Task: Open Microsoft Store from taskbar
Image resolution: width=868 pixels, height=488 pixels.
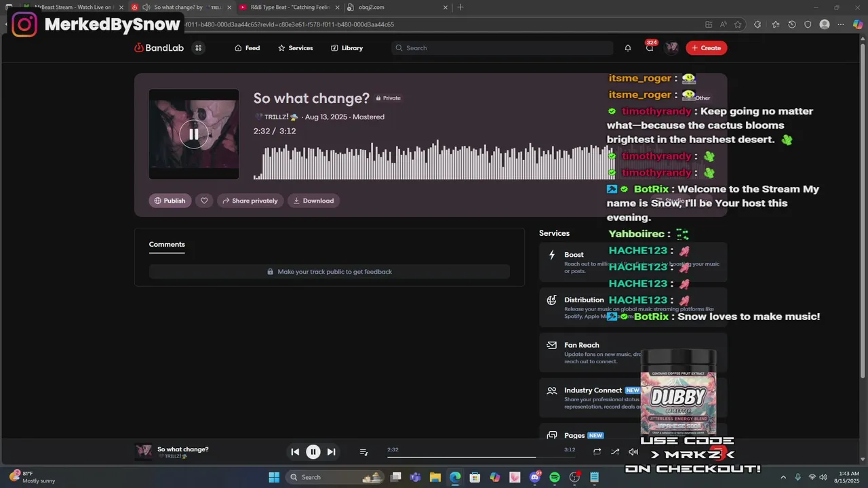Action: click(x=475, y=477)
